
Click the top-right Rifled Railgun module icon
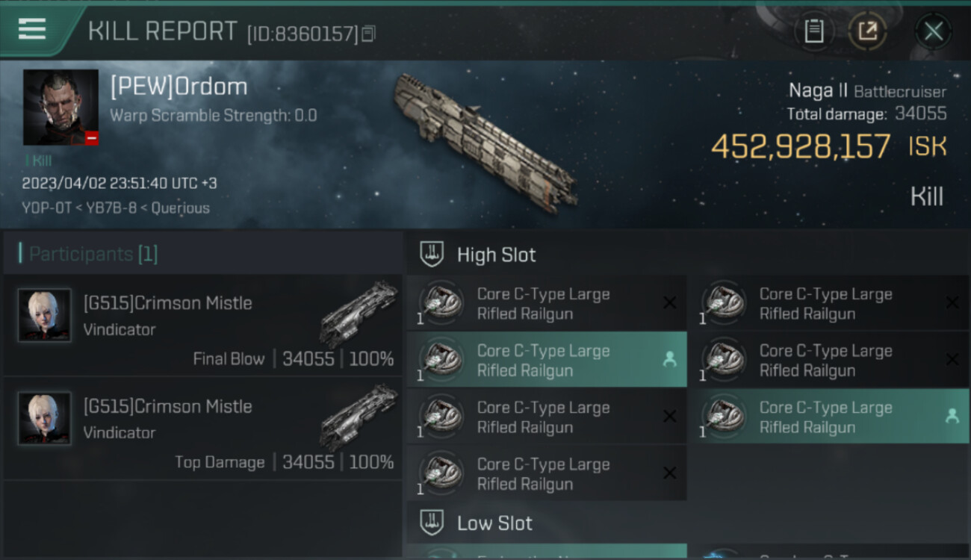723,303
